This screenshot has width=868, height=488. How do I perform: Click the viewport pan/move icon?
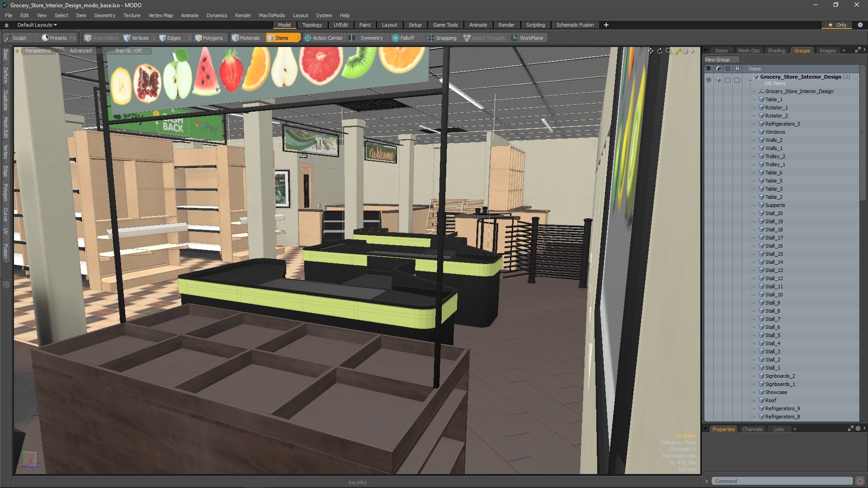(x=651, y=51)
